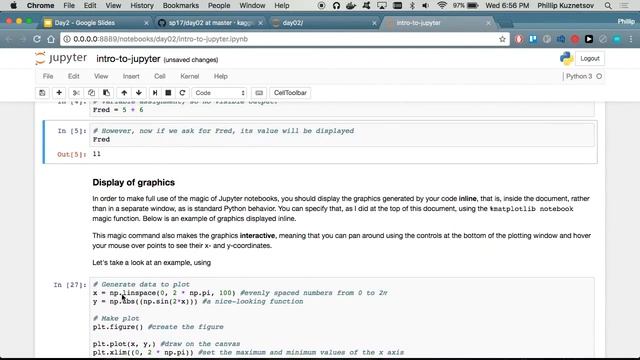This screenshot has width=640, height=360.
Task: Click Phillip profile button in Chrome
Action: pos(626,21)
